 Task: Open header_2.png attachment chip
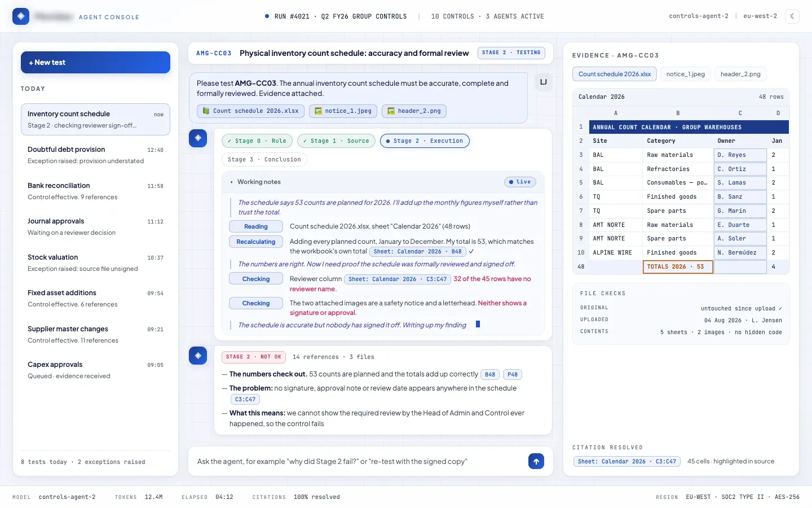pyautogui.click(x=414, y=111)
